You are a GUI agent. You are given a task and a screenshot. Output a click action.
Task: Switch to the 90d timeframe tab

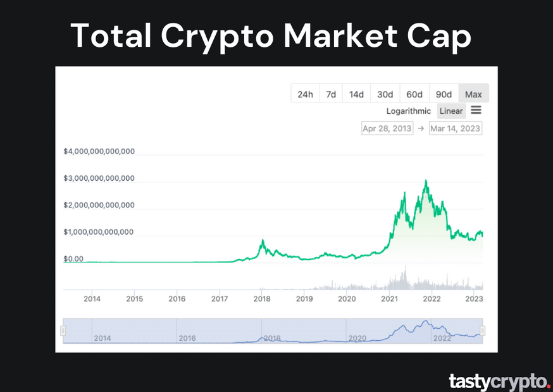coord(444,94)
